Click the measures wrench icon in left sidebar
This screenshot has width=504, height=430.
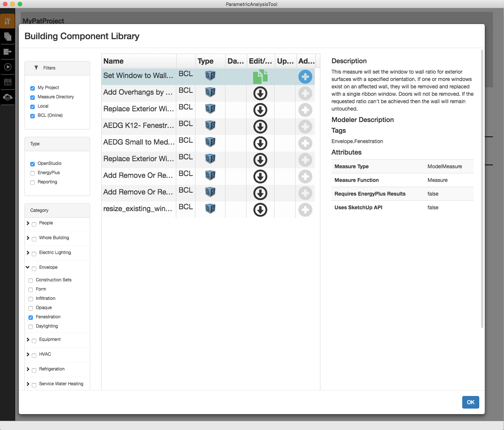(7, 21)
